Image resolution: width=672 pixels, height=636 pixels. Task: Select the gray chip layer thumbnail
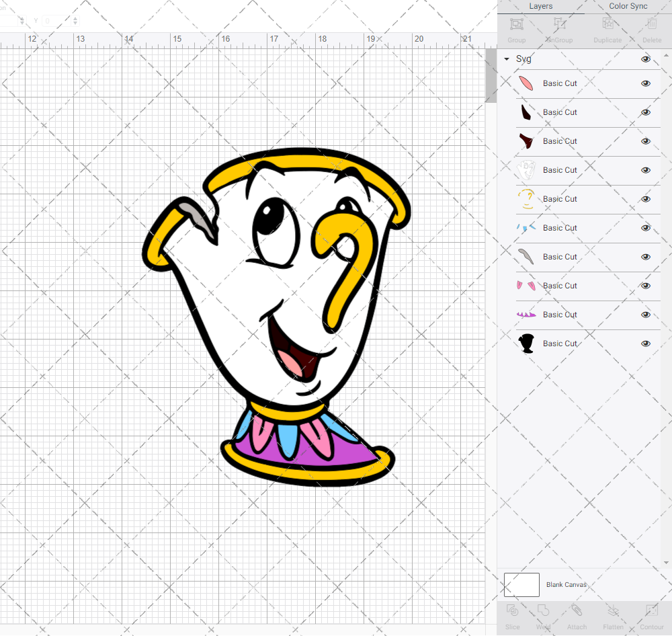point(526,257)
